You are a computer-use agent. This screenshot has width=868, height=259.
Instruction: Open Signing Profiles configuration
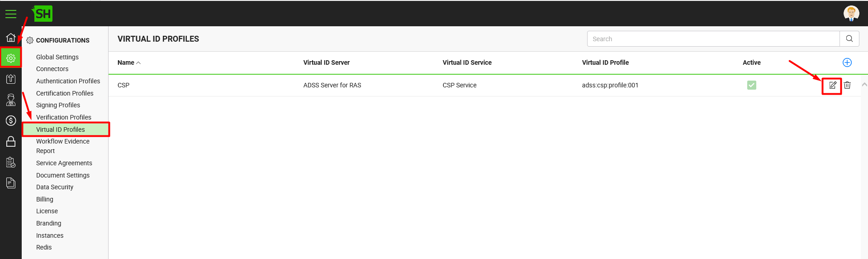pyautogui.click(x=58, y=105)
